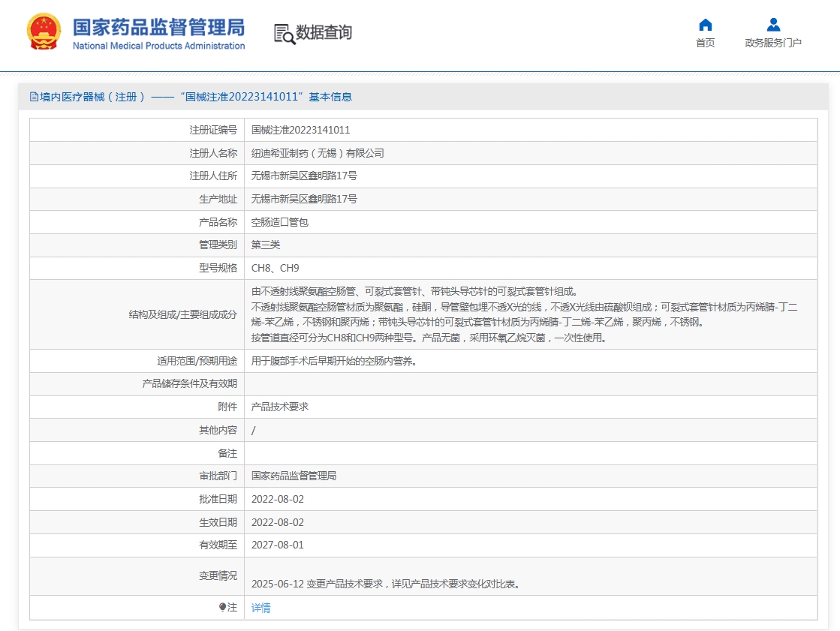Click approval department 国家药品监督管理局 value
Viewport: 840px width, 631px height.
[294, 476]
